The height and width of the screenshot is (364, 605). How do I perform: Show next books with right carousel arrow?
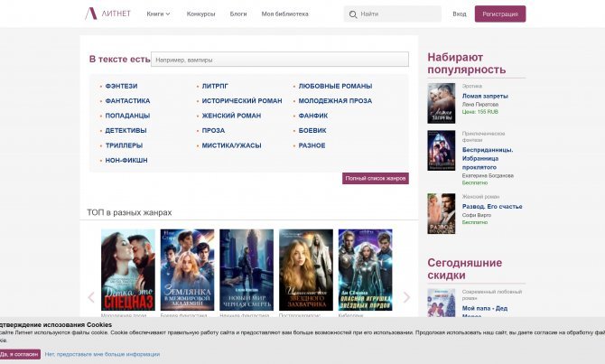tap(406, 297)
